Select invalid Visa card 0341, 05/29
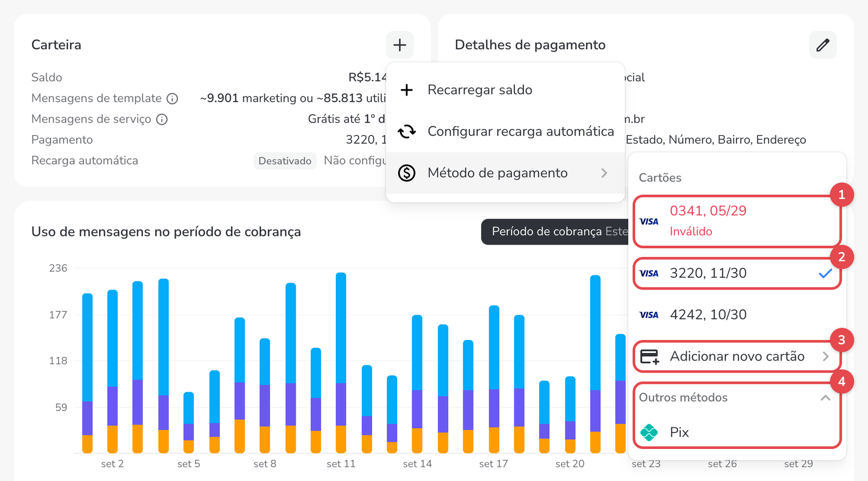 tap(737, 221)
